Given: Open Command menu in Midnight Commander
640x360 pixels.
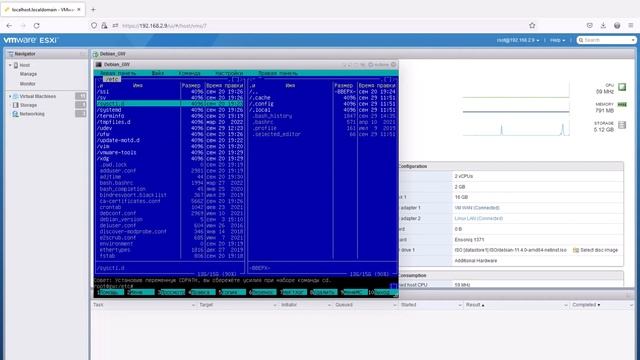Looking at the screenshot, I should tap(189, 73).
